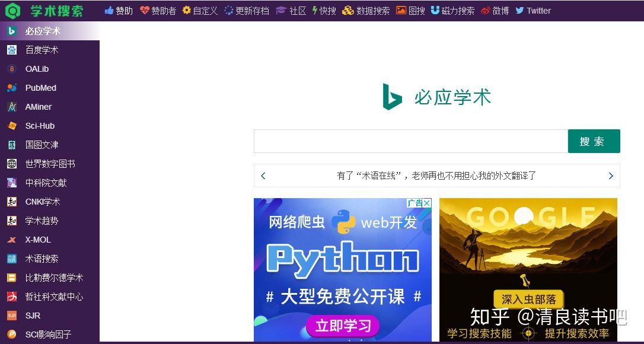Click the PubMed icon in sidebar
The width and height of the screenshot is (644, 344).
tap(12, 88)
